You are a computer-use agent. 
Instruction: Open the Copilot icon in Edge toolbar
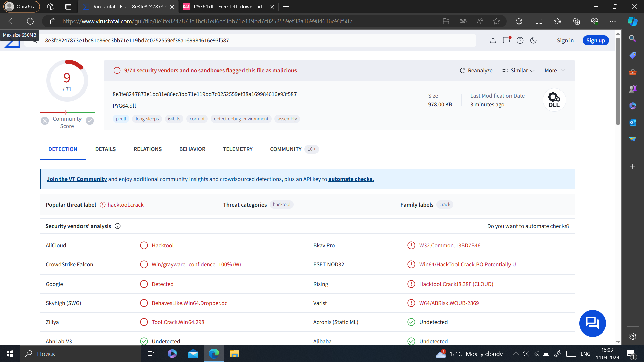click(x=632, y=21)
